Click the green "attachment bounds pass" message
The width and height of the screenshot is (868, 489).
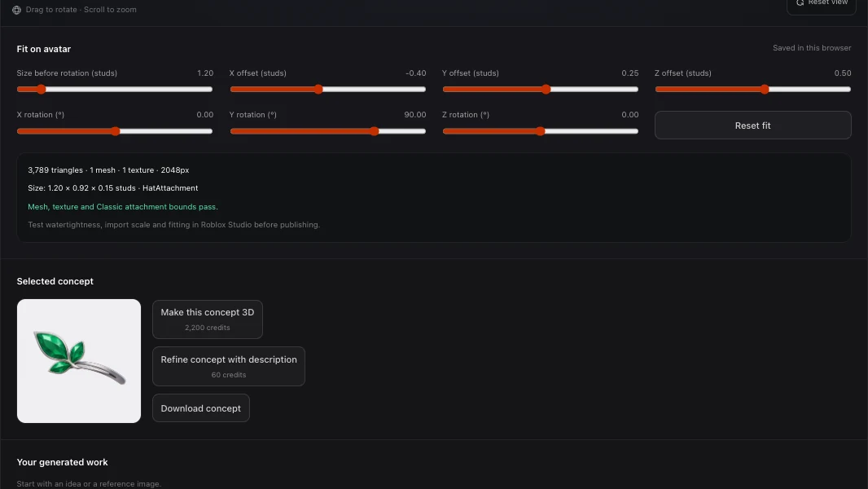123,206
